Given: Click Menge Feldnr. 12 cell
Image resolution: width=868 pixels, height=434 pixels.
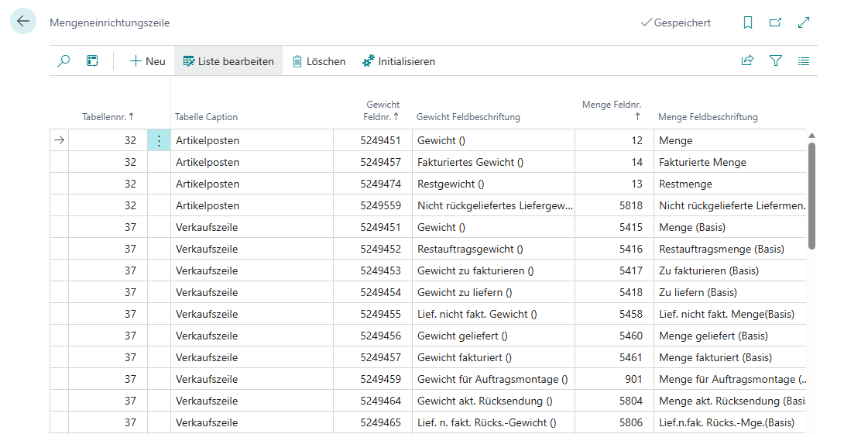Looking at the screenshot, I should pos(615,141).
